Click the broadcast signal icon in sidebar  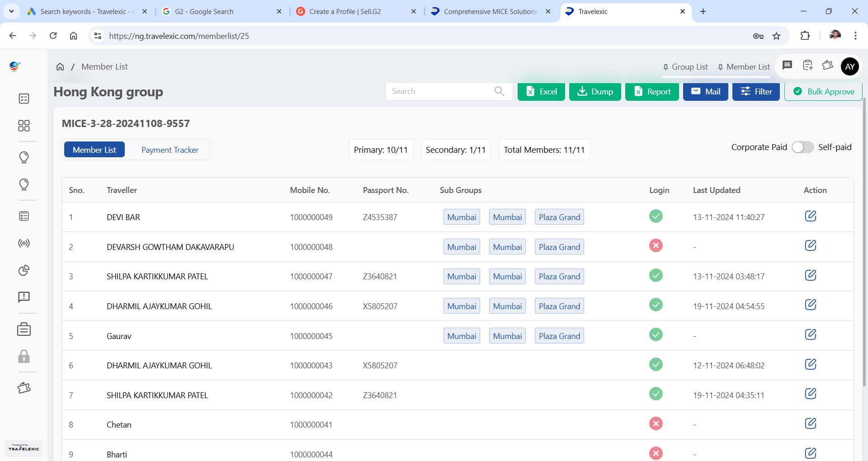[24, 243]
